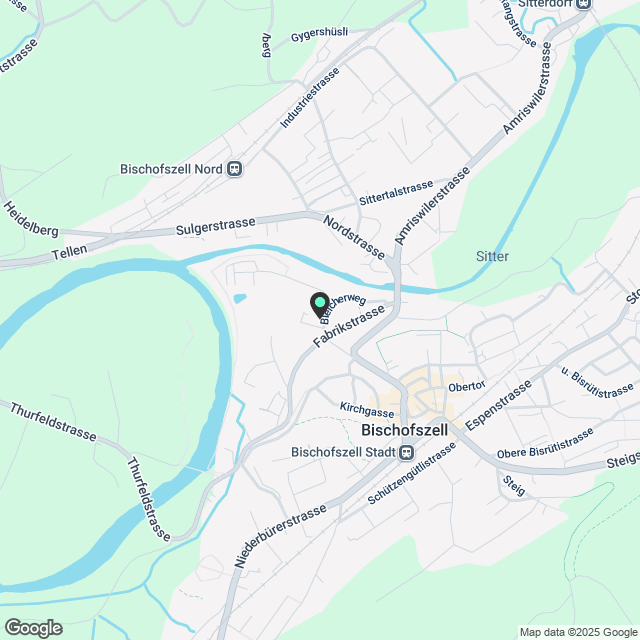Click the Fabrikstrasse street label

click(x=349, y=326)
